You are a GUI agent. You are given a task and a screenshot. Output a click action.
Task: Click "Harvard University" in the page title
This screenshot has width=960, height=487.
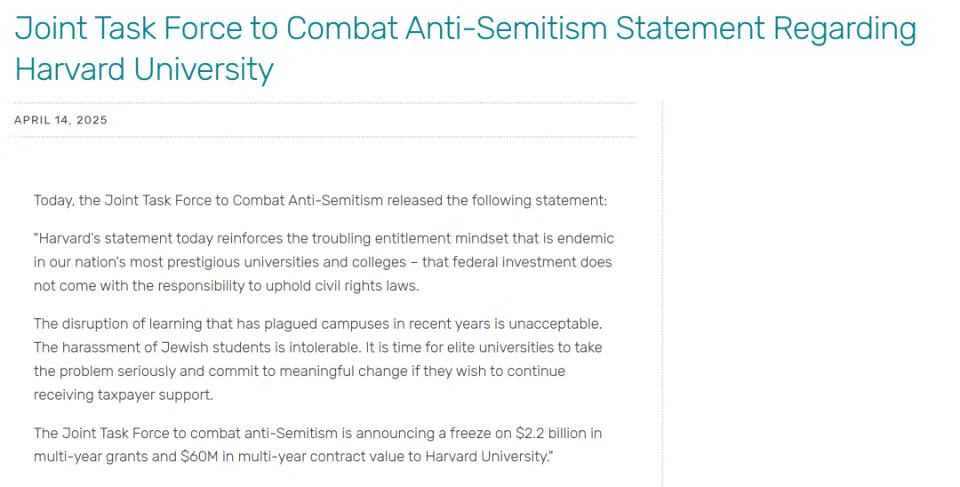tap(144, 70)
